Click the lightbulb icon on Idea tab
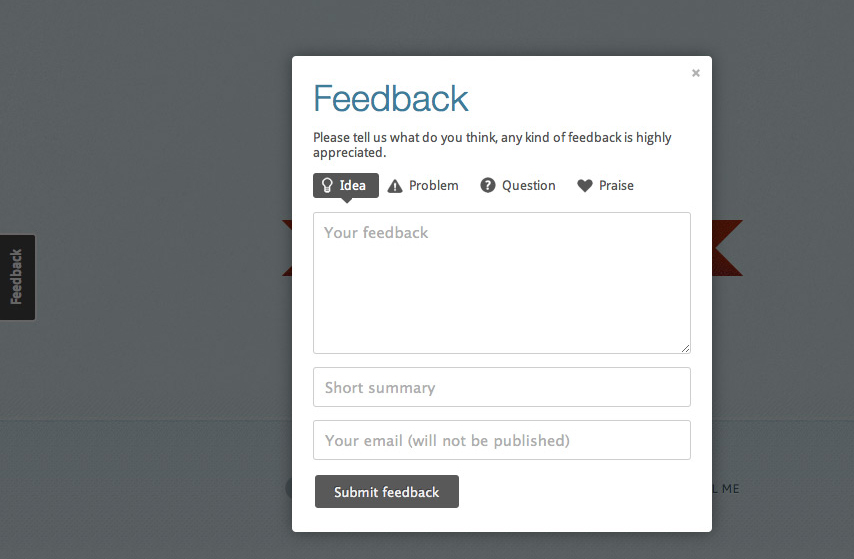This screenshot has height=559, width=854. (327, 185)
